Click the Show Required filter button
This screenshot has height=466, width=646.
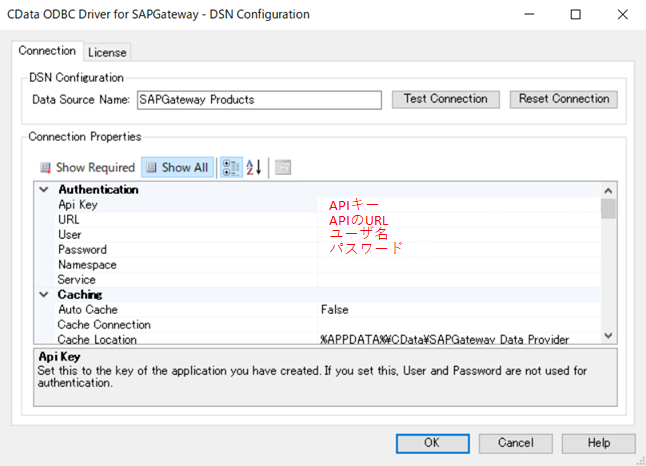click(87, 168)
